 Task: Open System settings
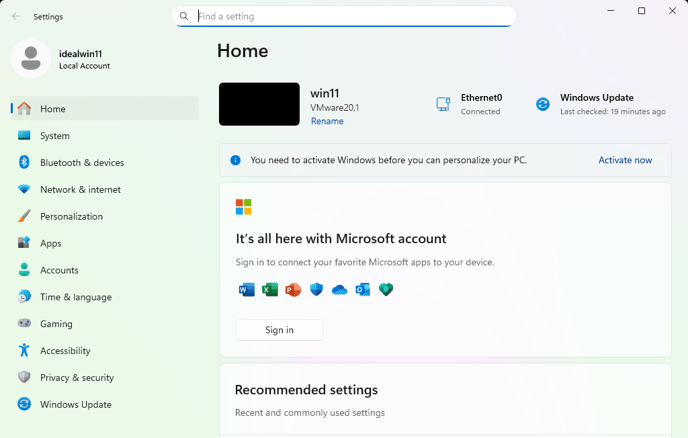pyautogui.click(x=105, y=135)
